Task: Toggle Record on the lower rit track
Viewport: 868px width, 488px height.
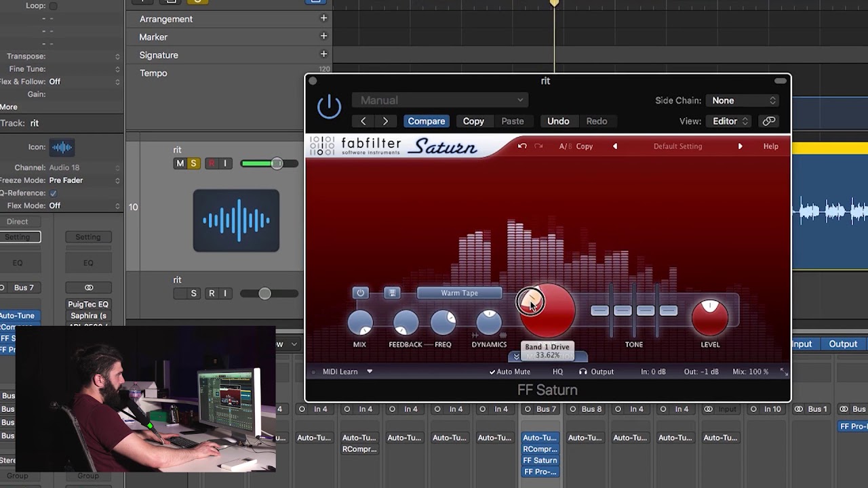Action: [212, 293]
